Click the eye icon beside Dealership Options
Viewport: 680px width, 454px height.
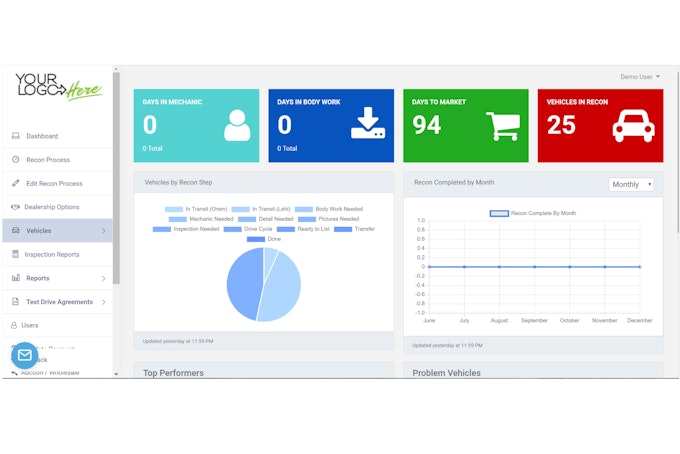16,207
